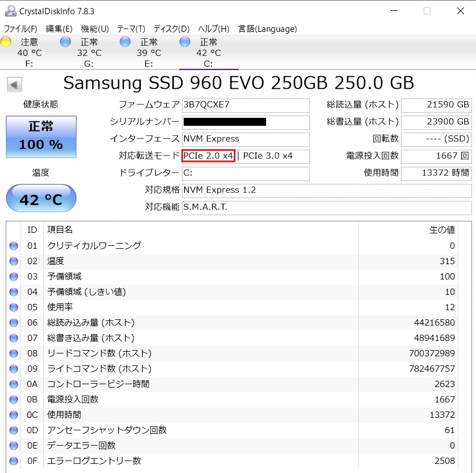The height and width of the screenshot is (473, 476).
Task: Click status dot for ID 09 ライトコマンド数
Action: click(14, 369)
